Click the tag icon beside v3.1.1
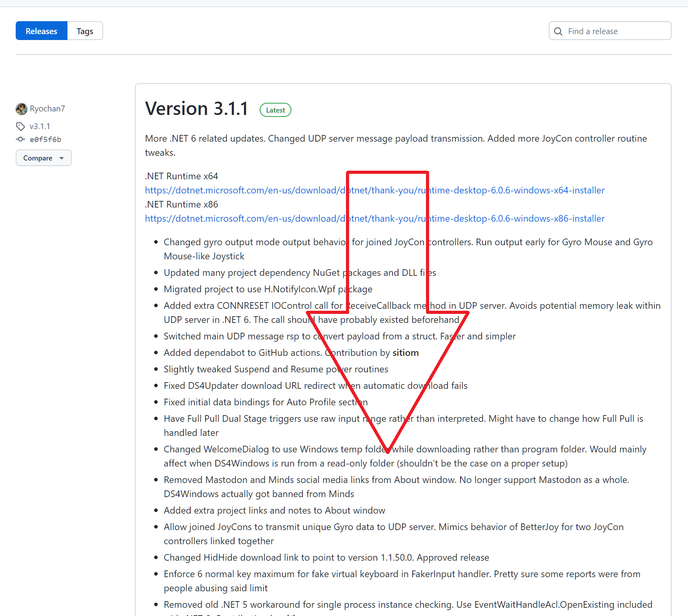688x616 pixels. (x=20, y=126)
